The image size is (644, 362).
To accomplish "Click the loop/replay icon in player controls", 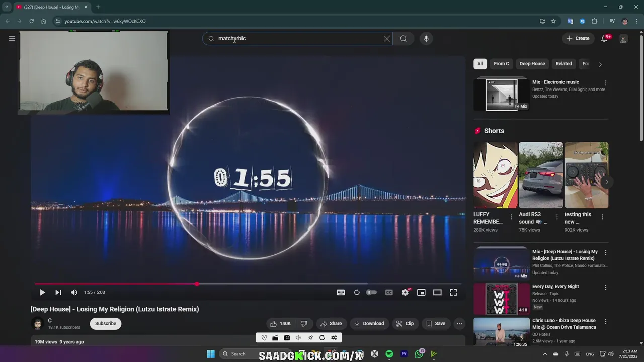I will click(x=357, y=292).
